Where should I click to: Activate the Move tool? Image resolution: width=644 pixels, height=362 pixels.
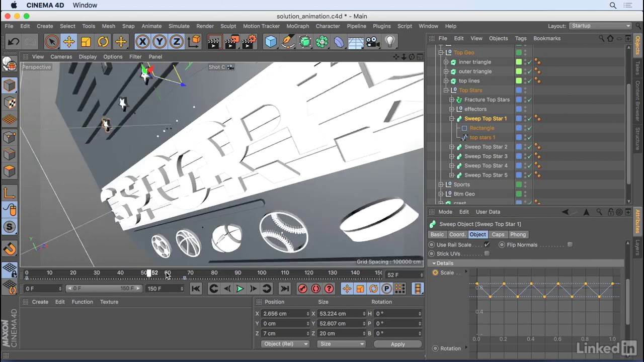pos(69,42)
